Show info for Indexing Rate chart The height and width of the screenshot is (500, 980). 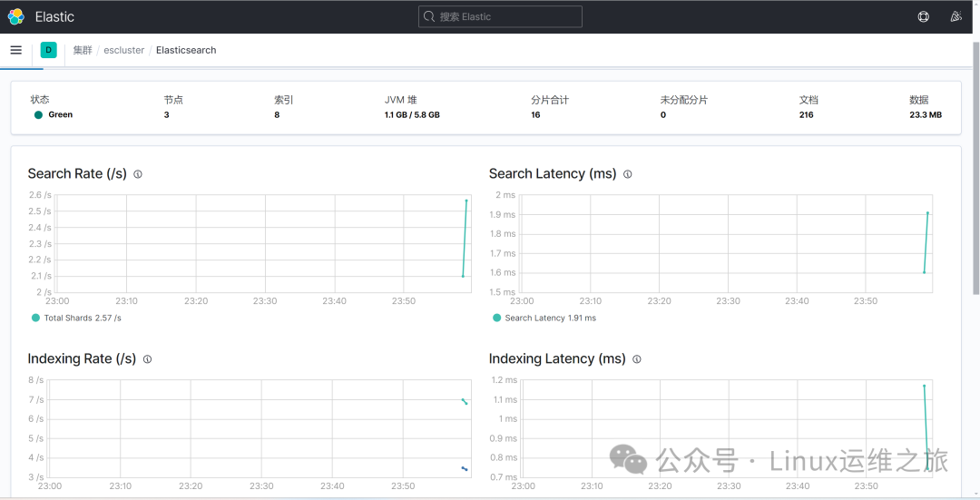[148, 359]
